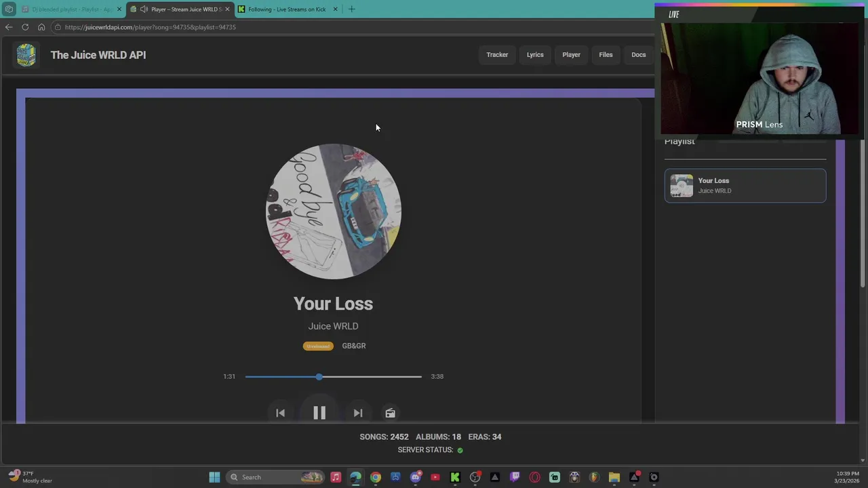View site info lock icon in address bar

tap(58, 27)
